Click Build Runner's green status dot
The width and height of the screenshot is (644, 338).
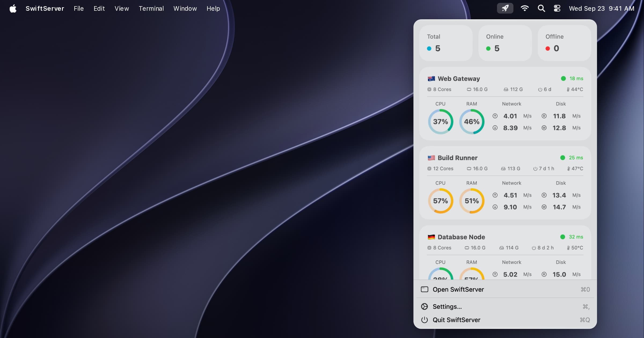[x=563, y=157]
